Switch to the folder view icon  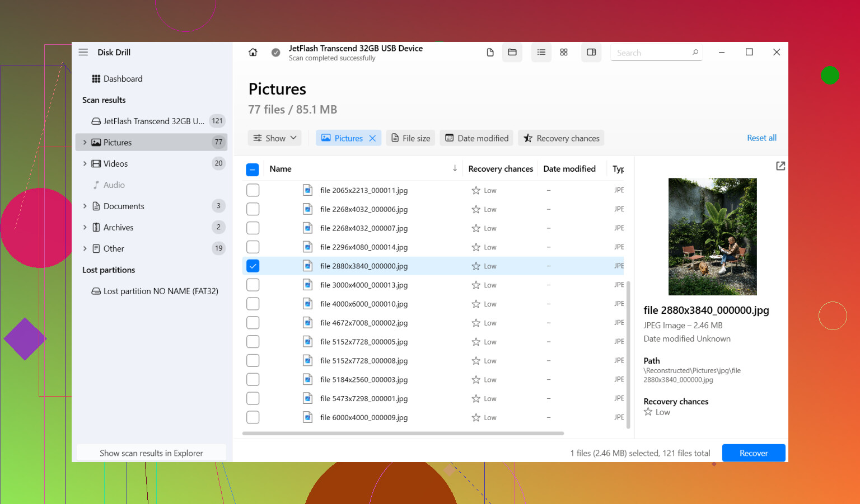[512, 52]
